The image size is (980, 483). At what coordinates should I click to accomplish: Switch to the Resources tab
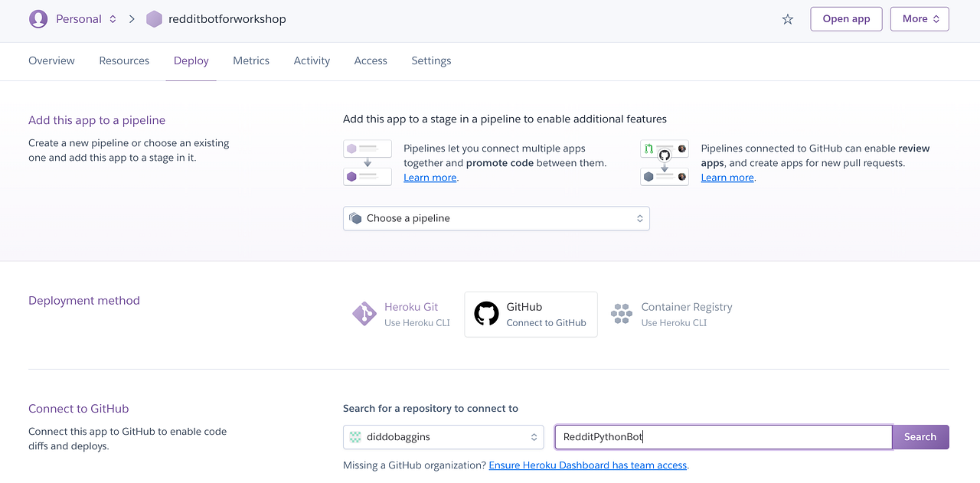124,60
